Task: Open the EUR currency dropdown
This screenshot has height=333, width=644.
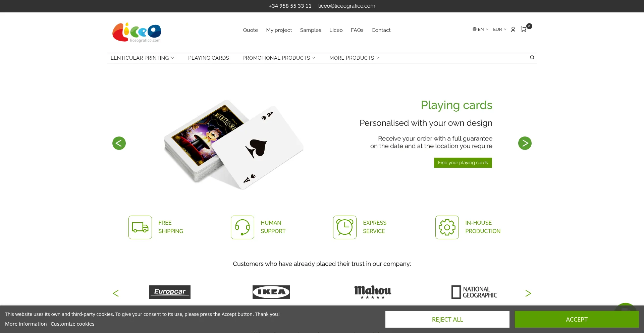Action: (500, 30)
